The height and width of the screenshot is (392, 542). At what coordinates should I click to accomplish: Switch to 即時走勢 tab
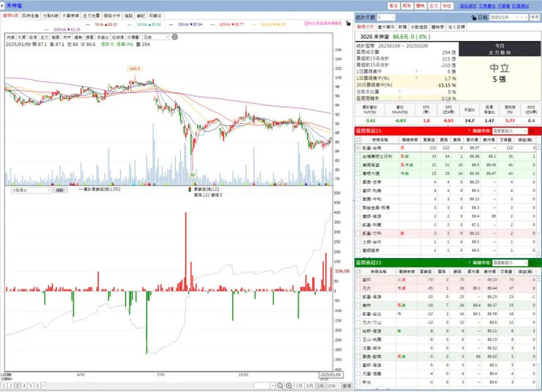tap(31, 16)
